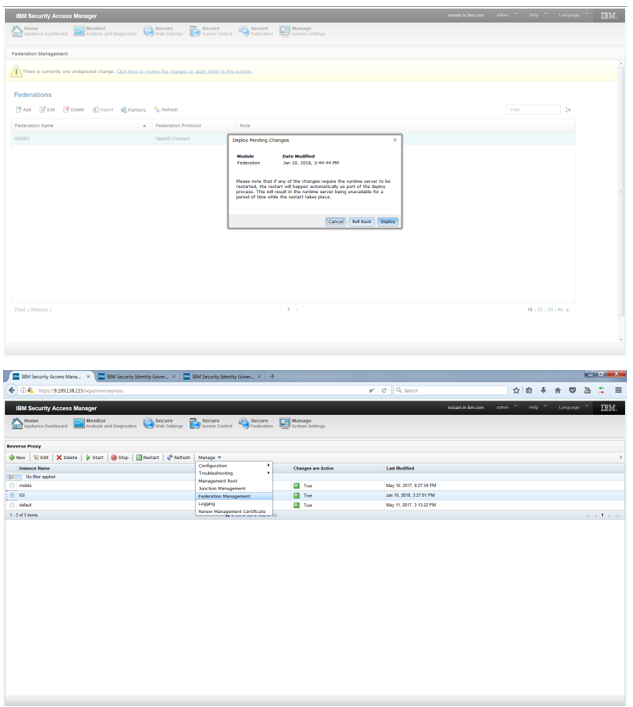The width and height of the screenshot is (633, 707).
Task: Click the browser home icon
Action: pos(558,390)
